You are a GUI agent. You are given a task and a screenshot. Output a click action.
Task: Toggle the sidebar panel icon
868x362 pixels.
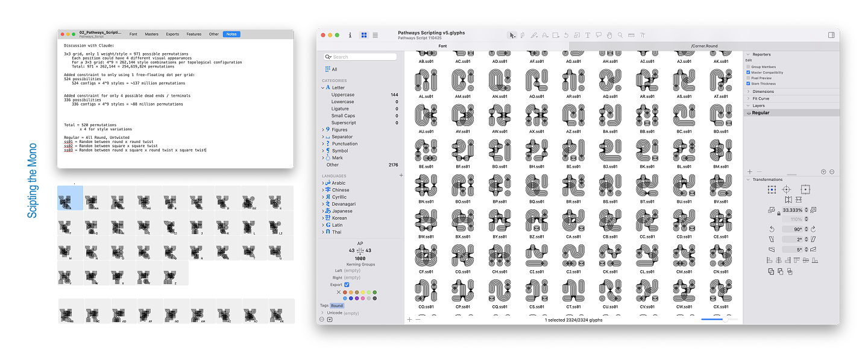(832, 35)
